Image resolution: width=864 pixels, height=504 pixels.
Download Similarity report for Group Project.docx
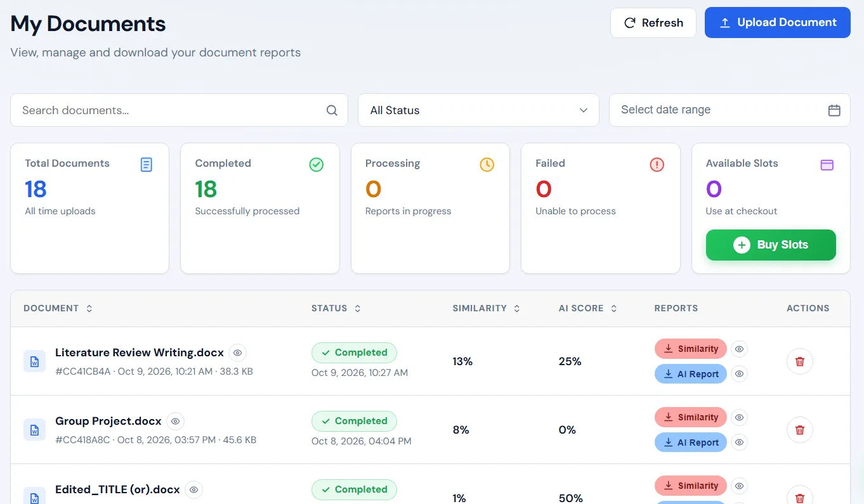click(691, 417)
